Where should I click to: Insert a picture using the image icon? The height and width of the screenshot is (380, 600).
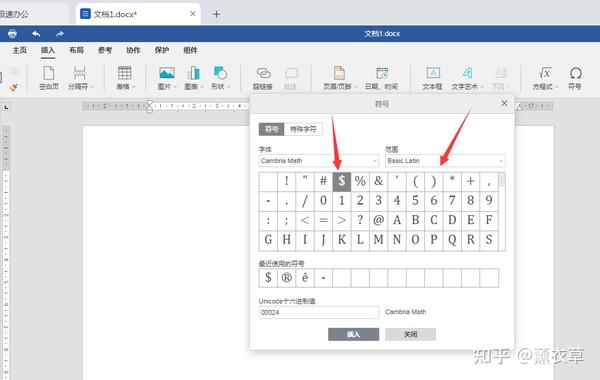tap(167, 78)
